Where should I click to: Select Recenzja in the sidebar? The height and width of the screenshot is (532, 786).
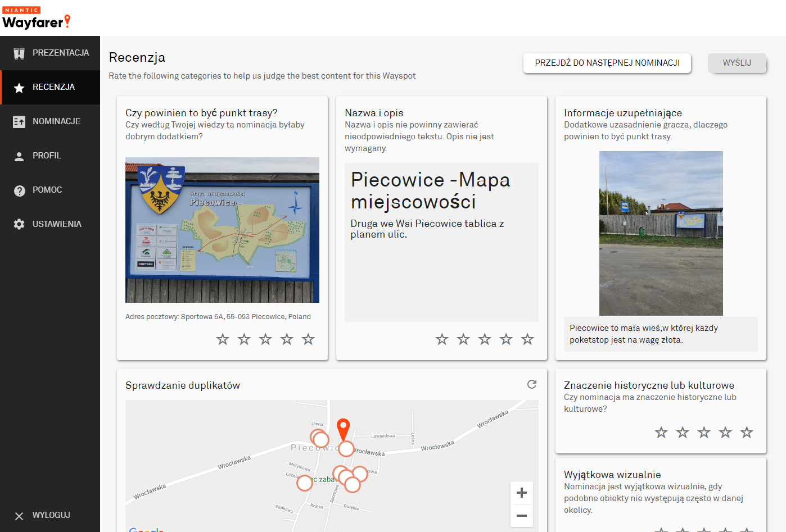click(50, 87)
